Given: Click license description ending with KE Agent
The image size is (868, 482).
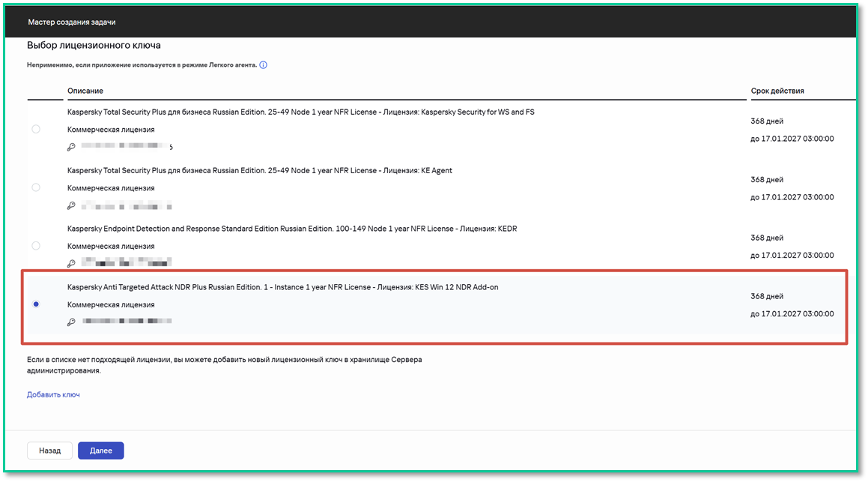Looking at the screenshot, I should click(x=260, y=171).
